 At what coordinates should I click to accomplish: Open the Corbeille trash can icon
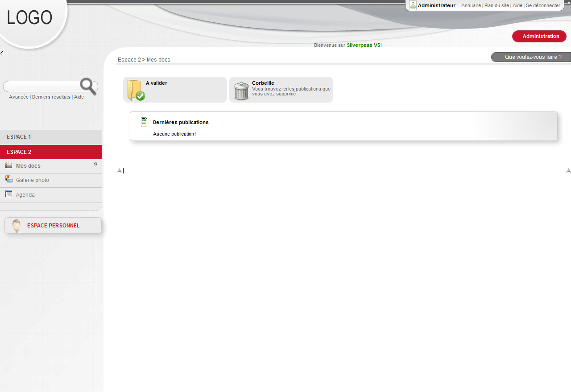click(x=241, y=91)
